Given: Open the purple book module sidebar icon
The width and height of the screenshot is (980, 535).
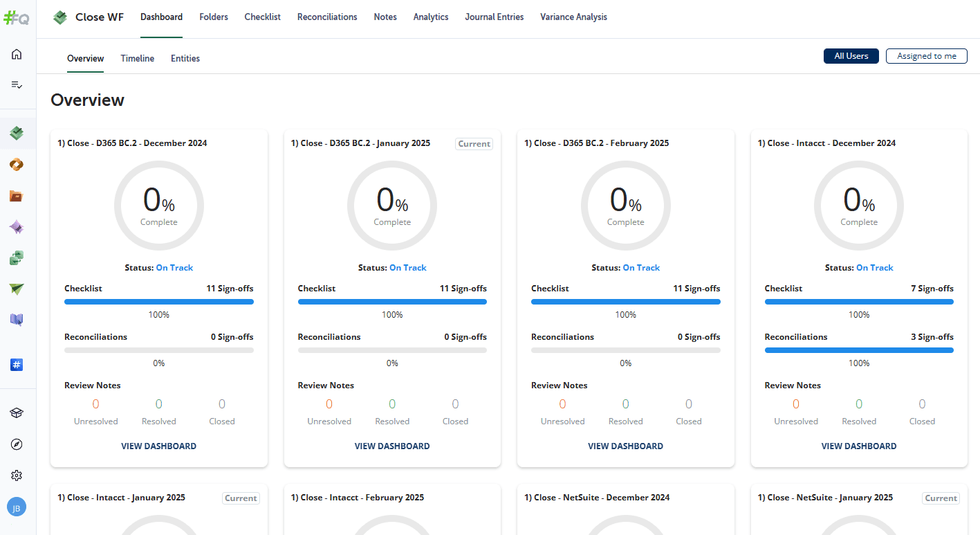Looking at the screenshot, I should (x=17, y=319).
